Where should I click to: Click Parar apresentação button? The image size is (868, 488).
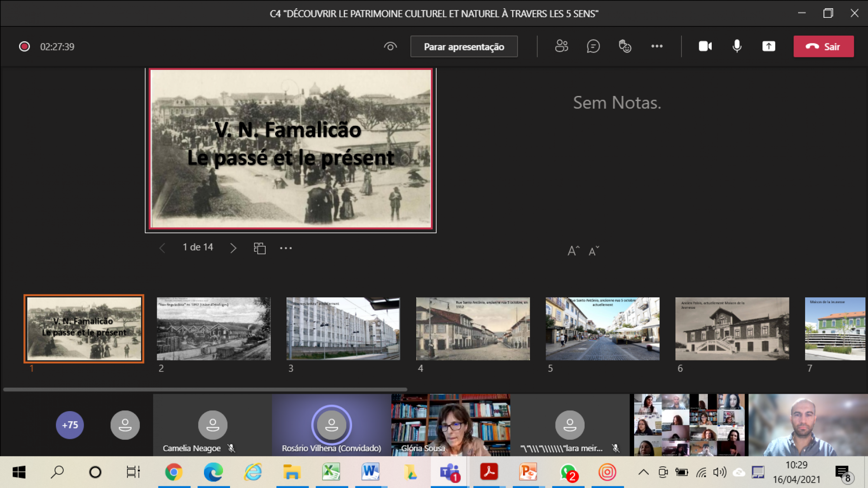(464, 46)
